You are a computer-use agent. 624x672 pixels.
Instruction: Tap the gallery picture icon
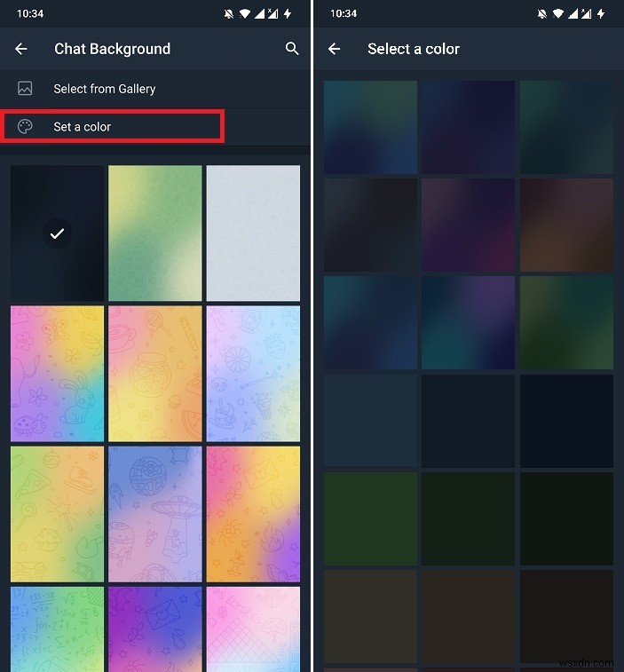coord(25,88)
